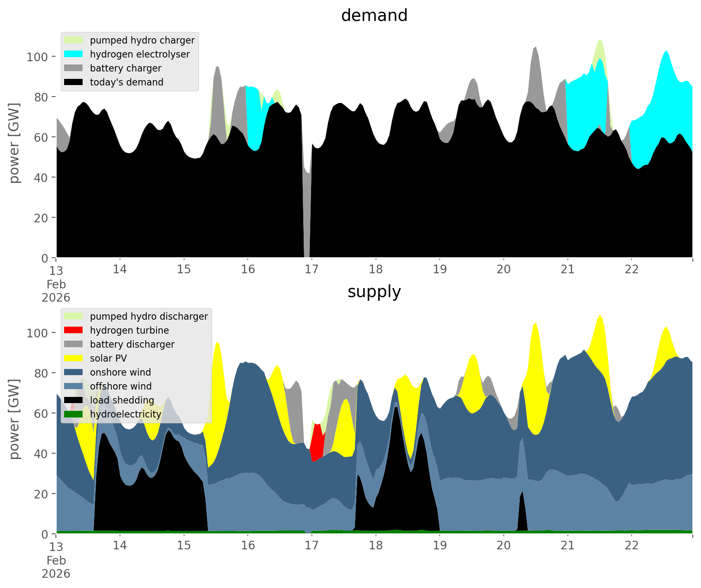The image size is (701, 588).
Task: Select the pumped hydro charger legend swatch
Action: tap(74, 40)
